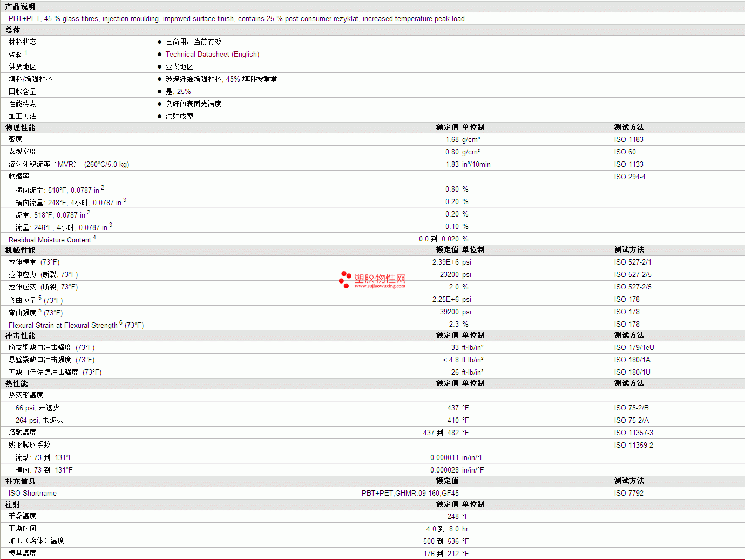Select test method 'ISO 11357-3'

(x=634, y=433)
